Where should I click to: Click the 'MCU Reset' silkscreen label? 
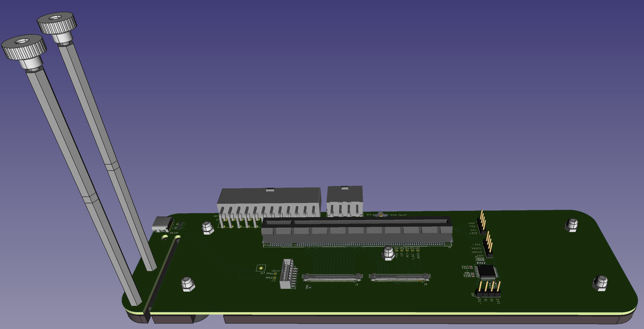tap(398, 215)
